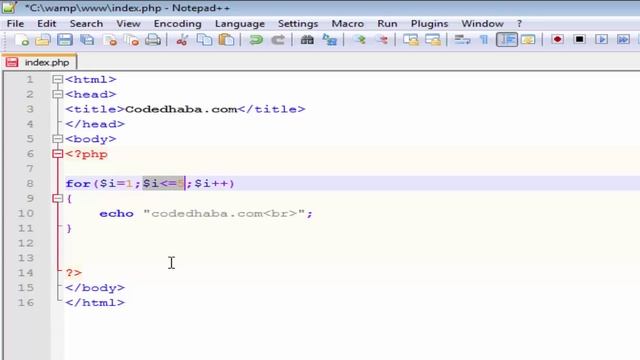
Task: Click the "codedhaba.com<br>" string
Action: 224,213
